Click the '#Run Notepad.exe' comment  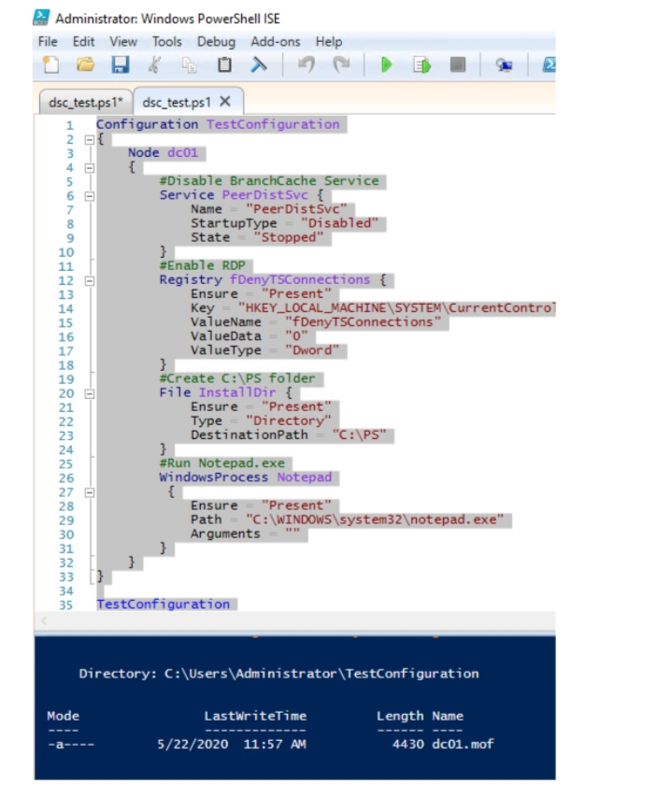coord(222,463)
